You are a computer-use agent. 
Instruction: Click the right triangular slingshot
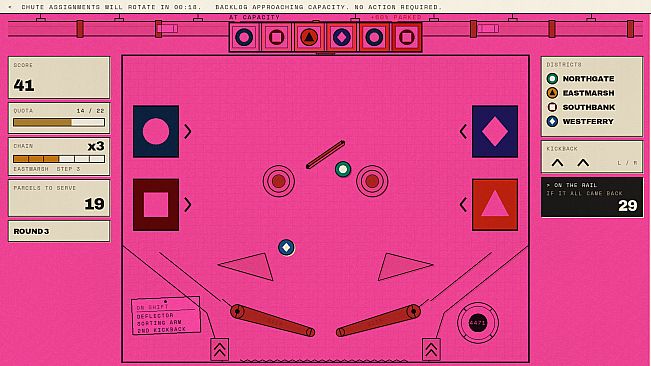tap(400, 266)
